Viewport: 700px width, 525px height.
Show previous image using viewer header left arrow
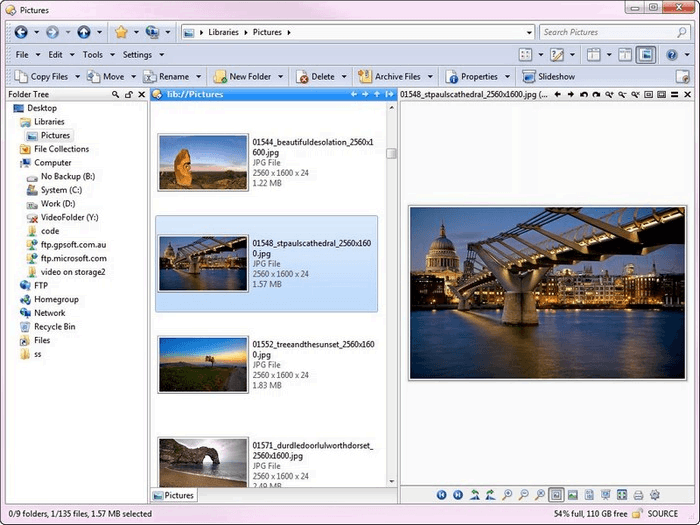(557, 94)
